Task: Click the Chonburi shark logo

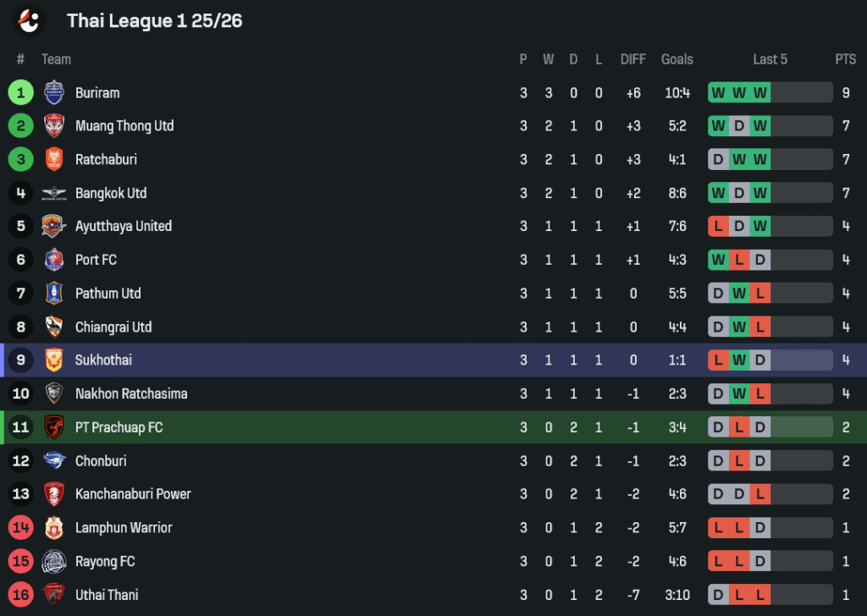Action: [53, 460]
